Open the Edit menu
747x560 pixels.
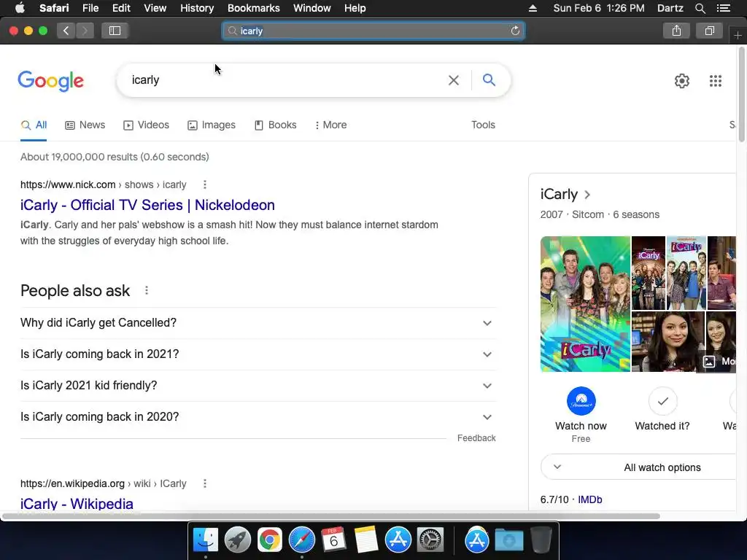(121, 8)
